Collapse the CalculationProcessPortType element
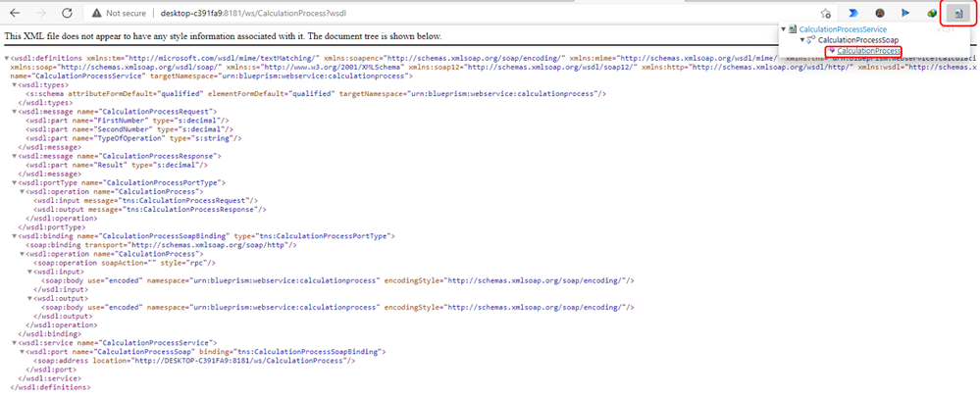 point(14,182)
